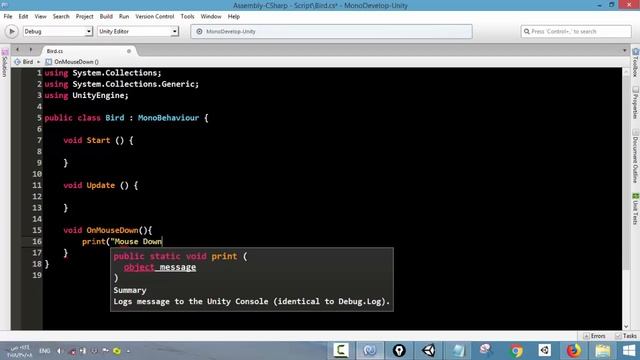The image size is (640, 360).
Task: Open the Windows Start button
Action: [629, 350]
